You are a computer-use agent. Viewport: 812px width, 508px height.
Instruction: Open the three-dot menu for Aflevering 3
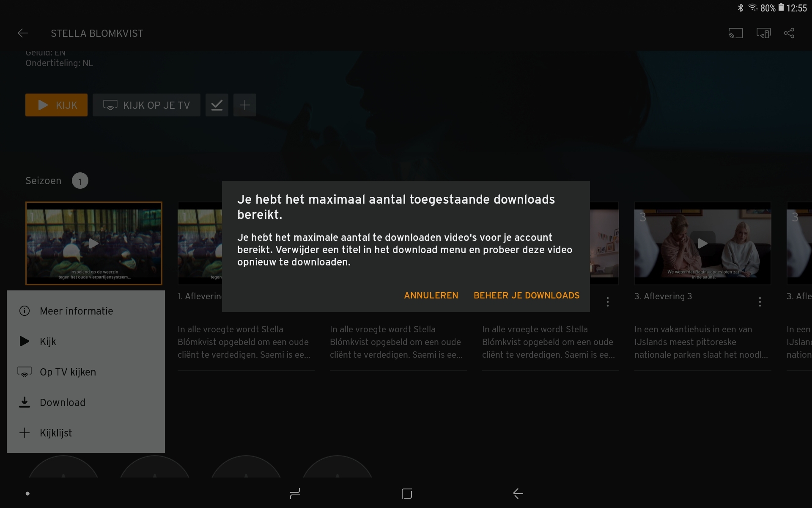[760, 301]
